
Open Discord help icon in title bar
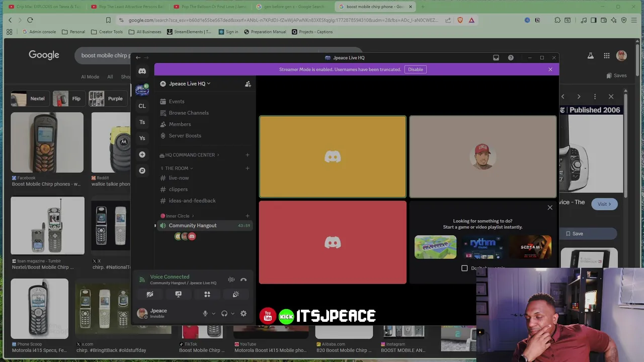(x=511, y=58)
